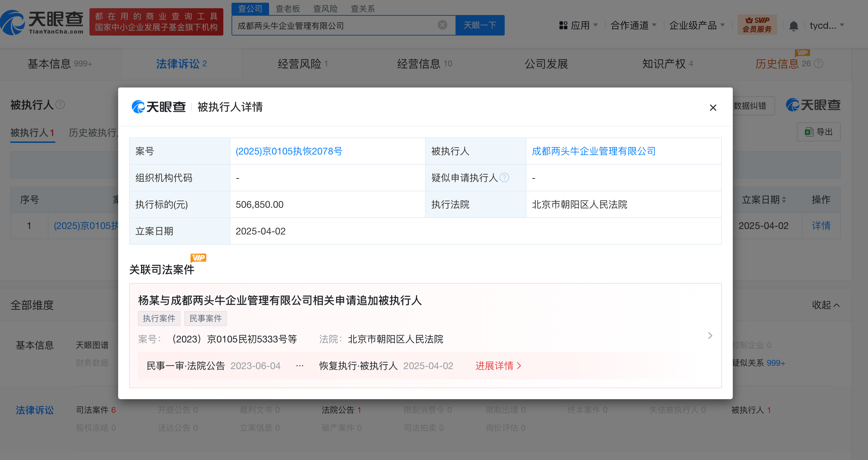Click 被执行人 1 in dimensions list
This screenshot has height=460, width=868.
pyautogui.click(x=751, y=410)
